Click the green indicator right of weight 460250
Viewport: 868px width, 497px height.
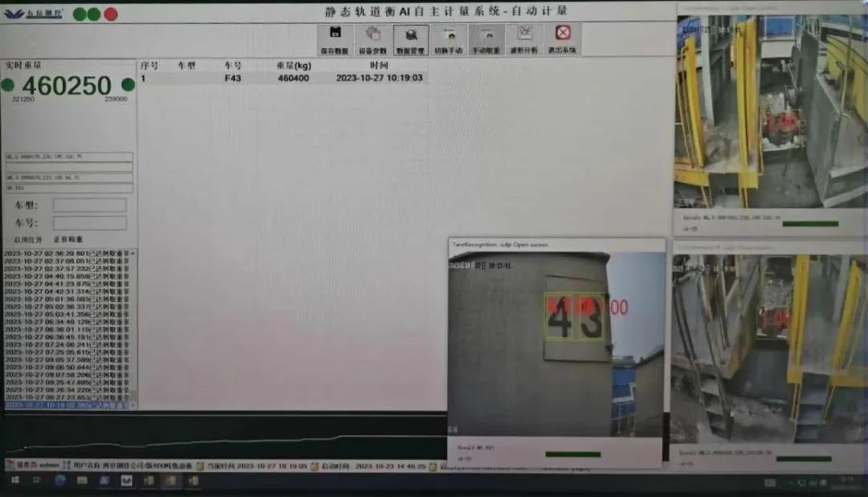coord(128,85)
